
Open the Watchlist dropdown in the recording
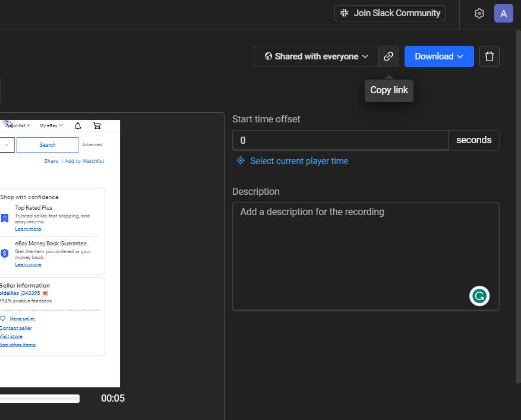click(x=18, y=125)
